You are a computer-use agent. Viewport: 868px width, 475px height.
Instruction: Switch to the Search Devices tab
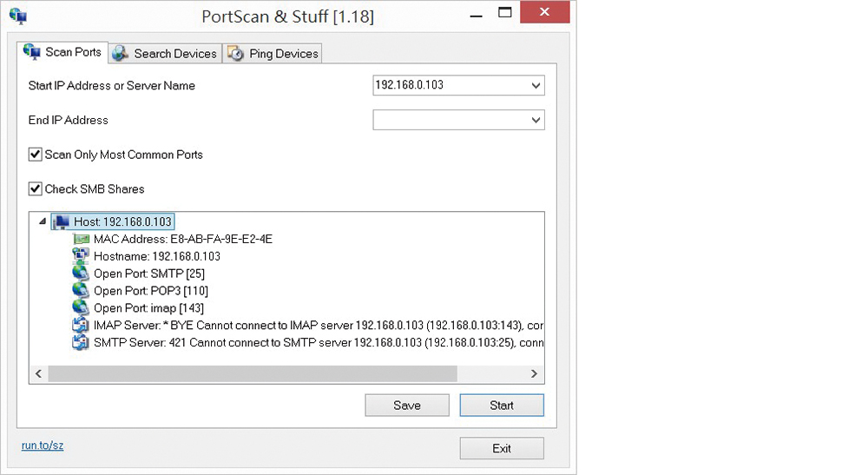165,54
